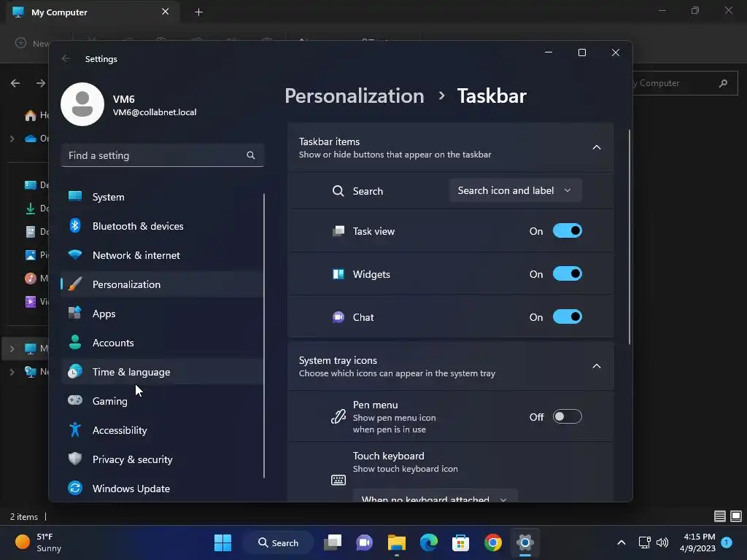
Task: Click the Task view row icon
Action: click(x=338, y=231)
